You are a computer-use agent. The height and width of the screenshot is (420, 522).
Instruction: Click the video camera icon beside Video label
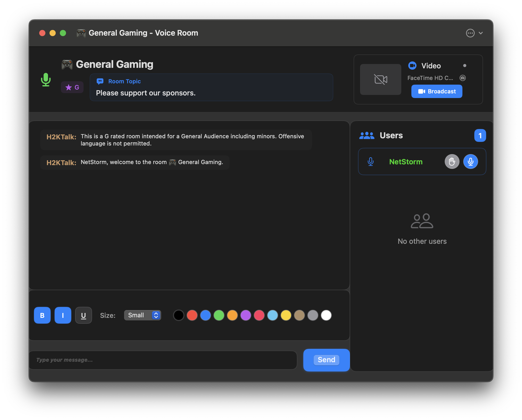click(413, 66)
